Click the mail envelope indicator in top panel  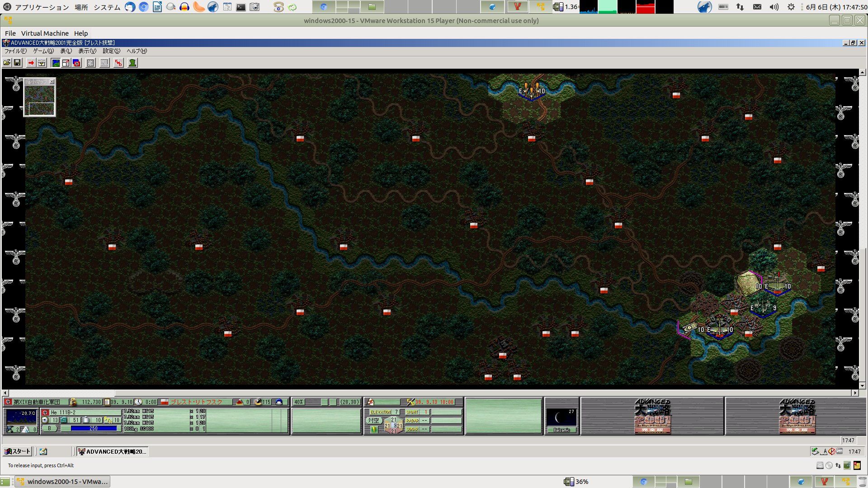pyautogui.click(x=757, y=7)
